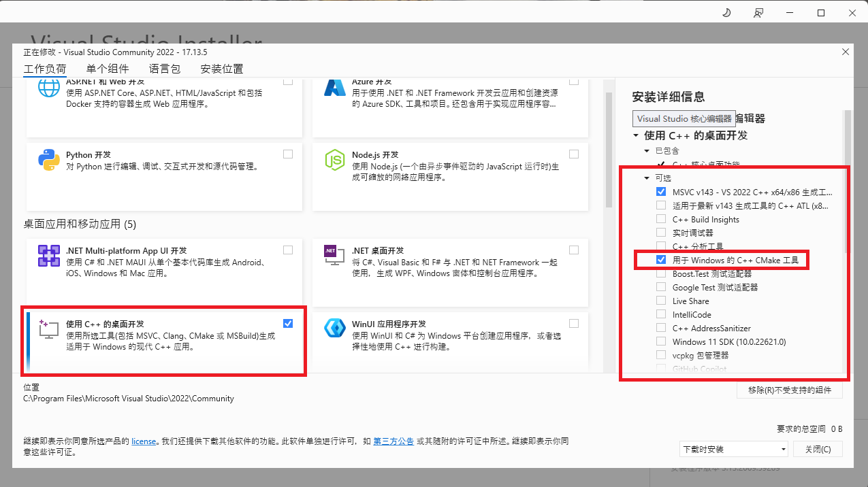
Task: Check the Boost.Test 测试适配器 checkbox
Action: tap(661, 273)
